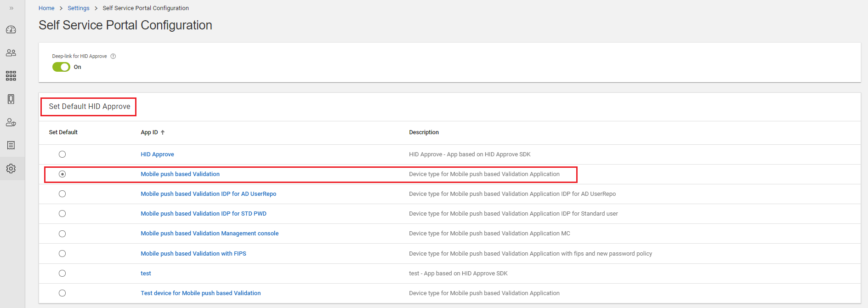Open the user security shield icon
This screenshot has width=868, height=308.
(11, 122)
